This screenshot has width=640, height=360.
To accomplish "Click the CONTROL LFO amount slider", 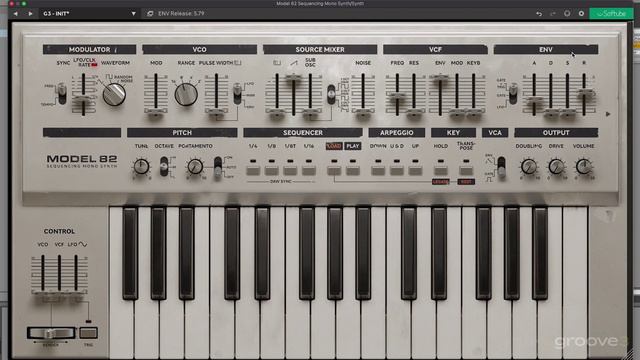I will [76, 294].
